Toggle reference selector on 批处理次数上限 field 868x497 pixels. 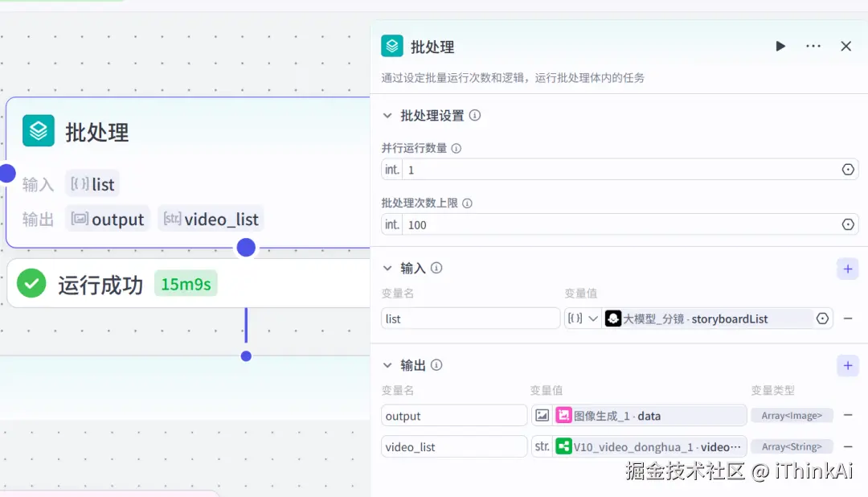point(848,224)
